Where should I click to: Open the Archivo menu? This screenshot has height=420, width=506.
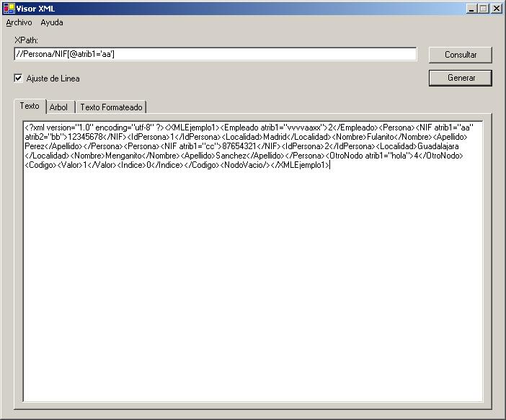pyautogui.click(x=19, y=22)
